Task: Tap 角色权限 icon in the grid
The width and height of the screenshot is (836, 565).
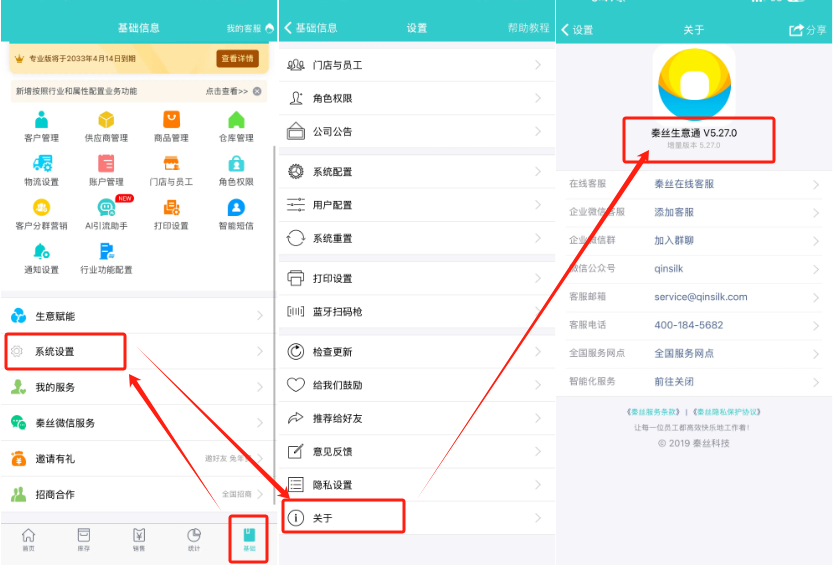Action: click(x=236, y=164)
